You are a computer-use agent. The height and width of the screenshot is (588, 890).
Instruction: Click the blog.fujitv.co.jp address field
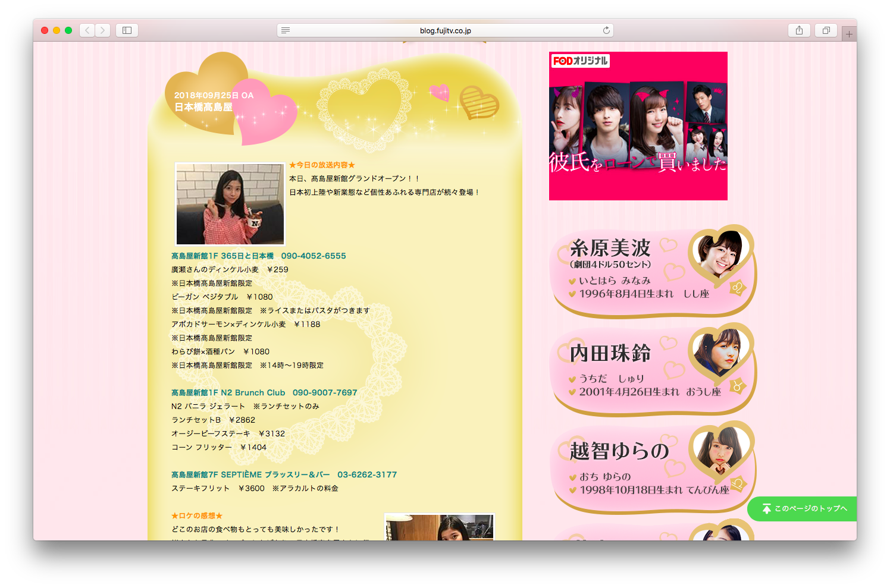click(x=445, y=30)
